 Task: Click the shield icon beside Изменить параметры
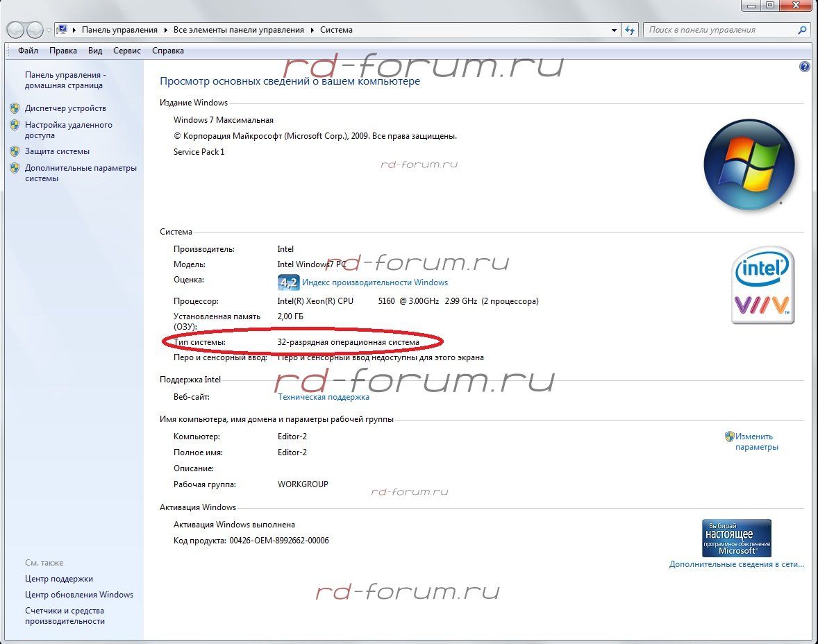tap(729, 437)
